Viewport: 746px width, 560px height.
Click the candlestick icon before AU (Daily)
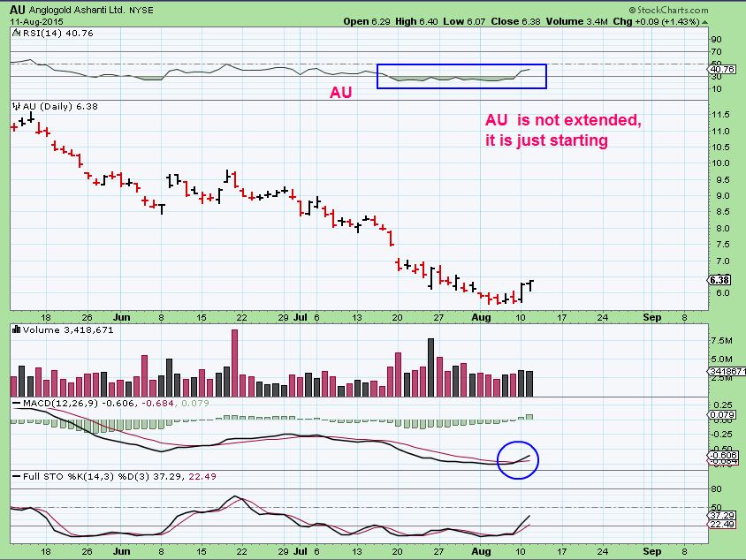click(x=16, y=106)
